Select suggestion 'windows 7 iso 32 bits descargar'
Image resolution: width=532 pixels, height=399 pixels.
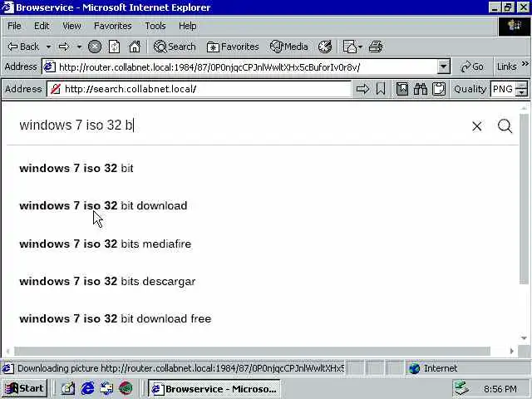click(107, 281)
